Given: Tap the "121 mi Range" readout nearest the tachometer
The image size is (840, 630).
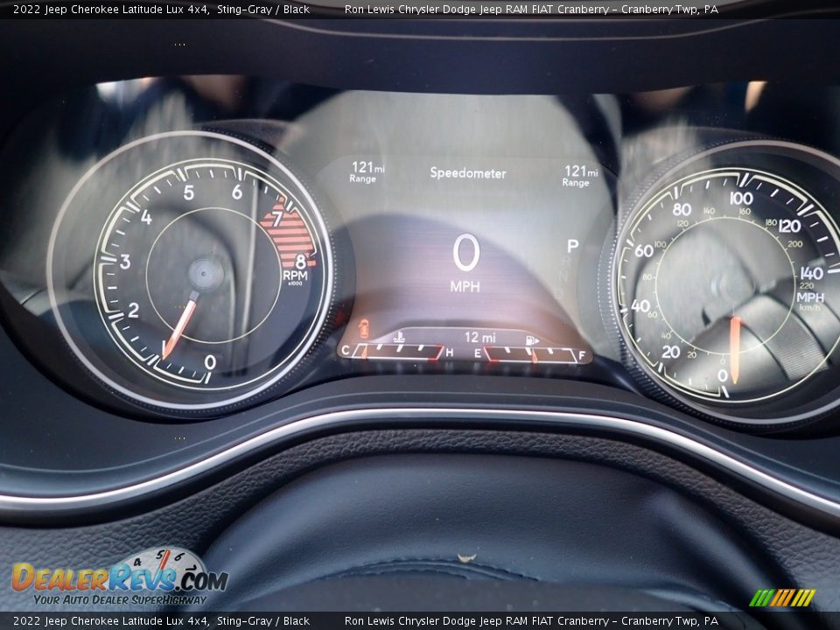Looking at the screenshot, I should (x=367, y=172).
